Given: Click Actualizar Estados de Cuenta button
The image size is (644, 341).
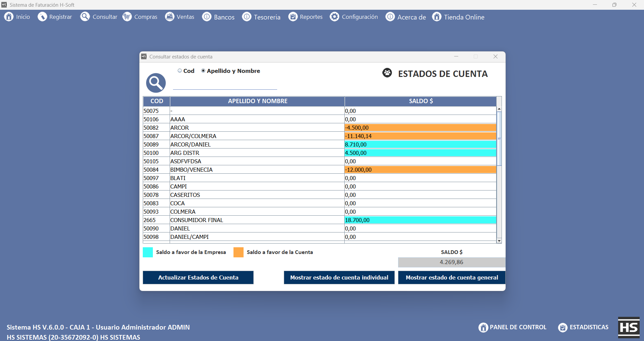Looking at the screenshot, I should [198, 278].
